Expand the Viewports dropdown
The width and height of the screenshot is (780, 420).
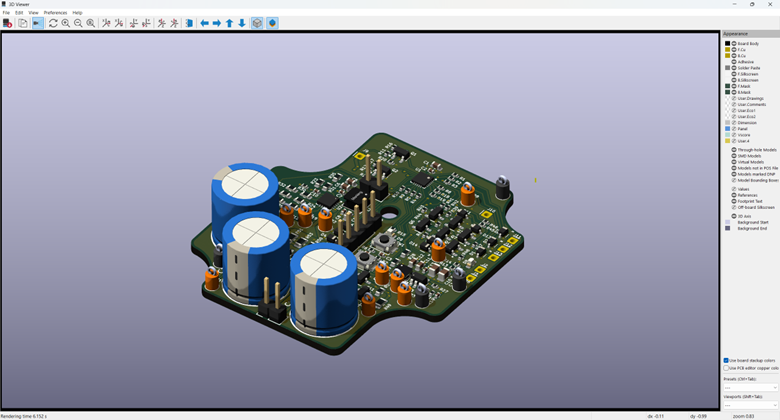coord(750,407)
